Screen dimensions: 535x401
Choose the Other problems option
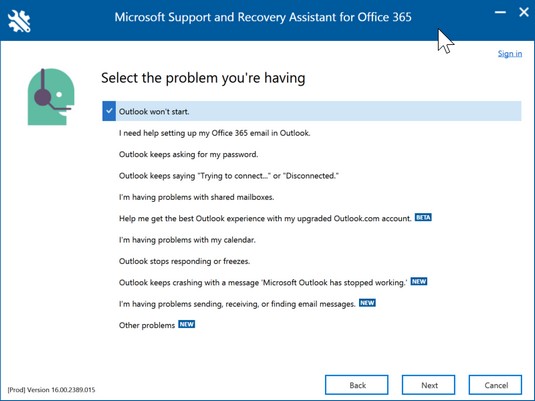[x=147, y=325]
